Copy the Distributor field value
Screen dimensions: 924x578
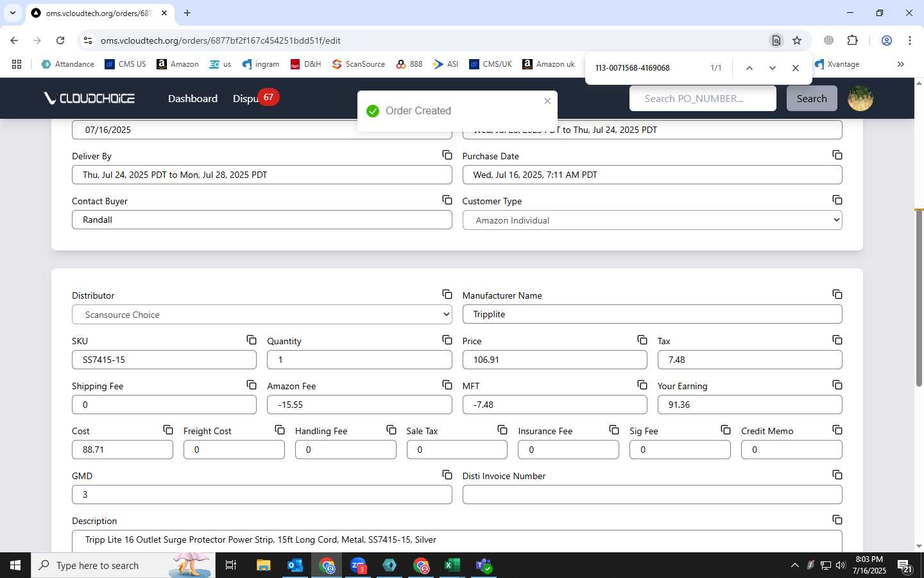point(447,294)
